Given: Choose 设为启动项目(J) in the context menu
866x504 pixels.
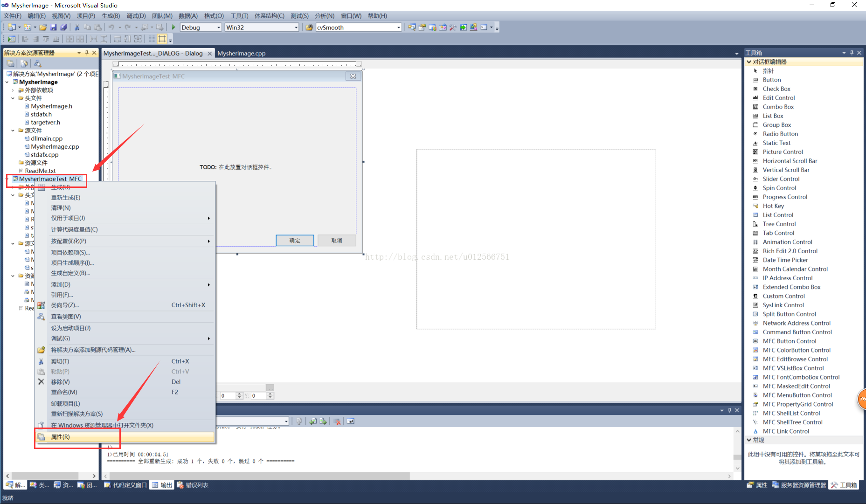Looking at the screenshot, I should 125,328.
